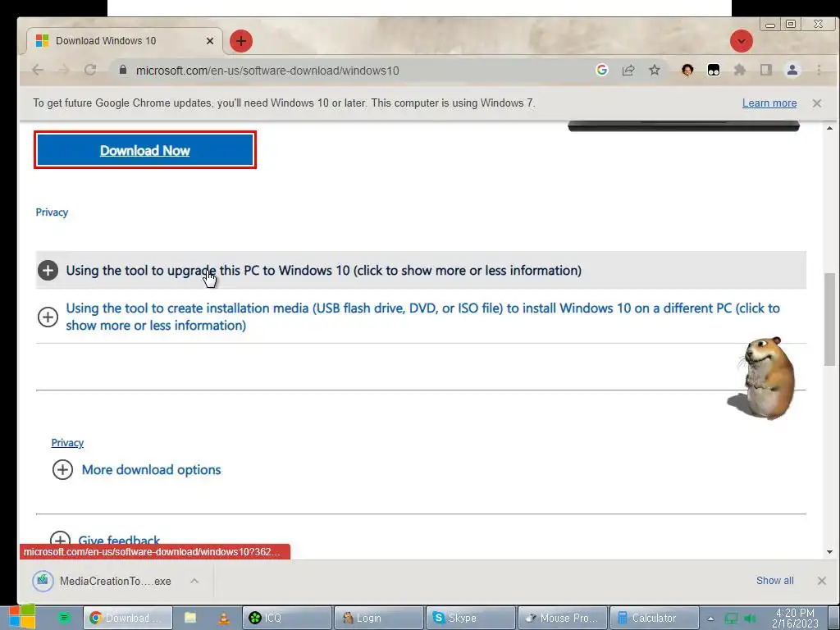Click the new tab plus button
The image size is (840, 630).
point(241,41)
